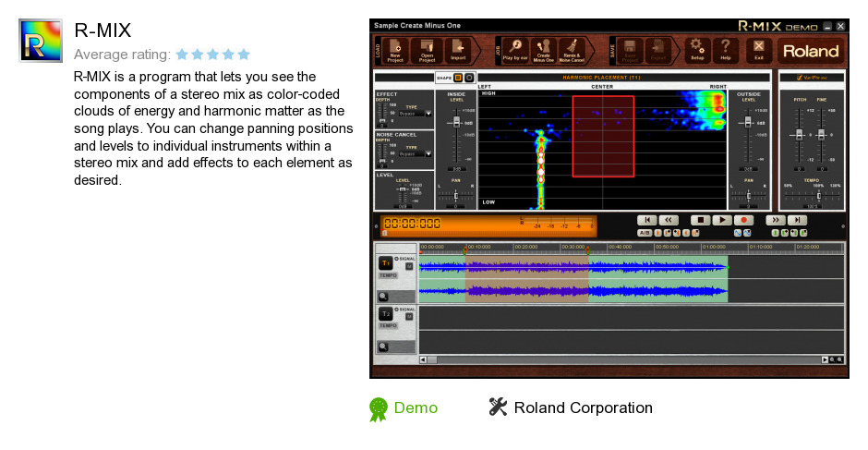Select the Remix & Noise Cancel job
The width and height of the screenshot is (868, 450).
tap(572, 51)
